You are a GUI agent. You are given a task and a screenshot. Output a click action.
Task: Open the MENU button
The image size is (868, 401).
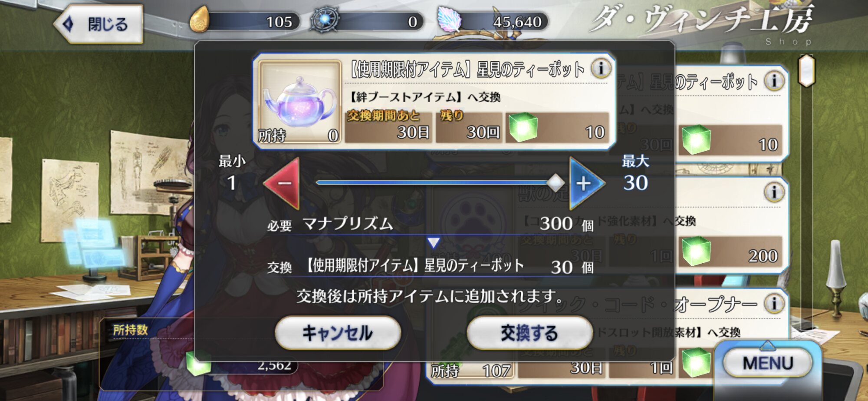pos(768,363)
